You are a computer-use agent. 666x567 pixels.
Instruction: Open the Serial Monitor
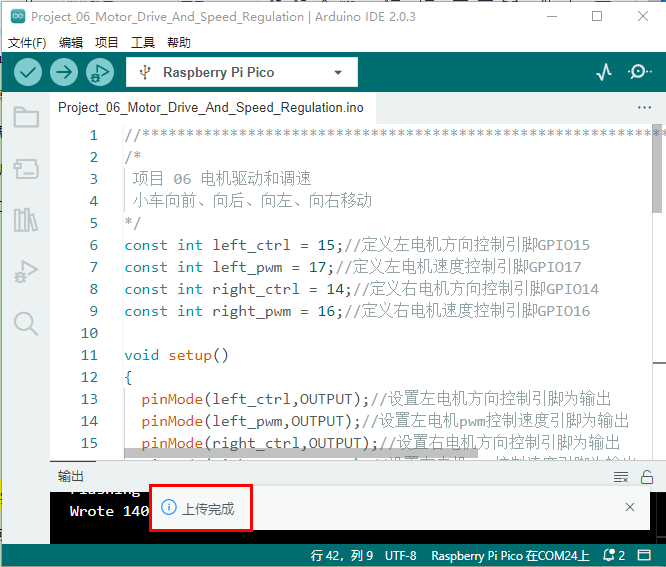coord(639,72)
